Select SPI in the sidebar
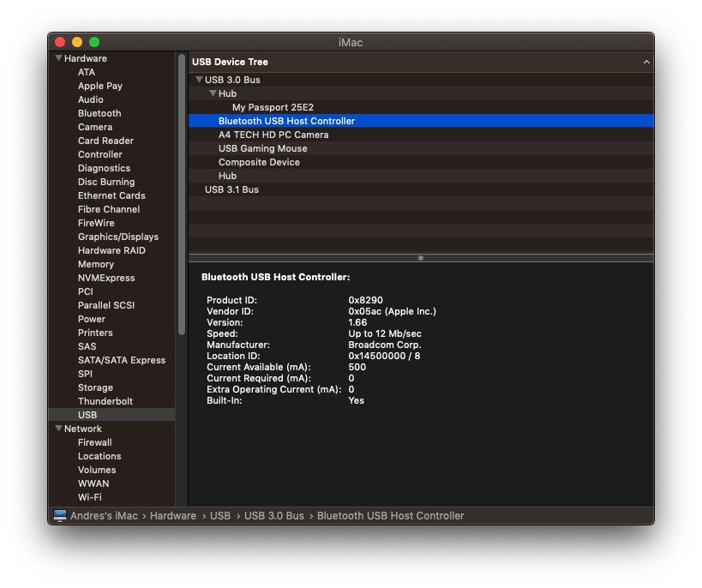Image resolution: width=702 pixels, height=588 pixels. click(85, 374)
